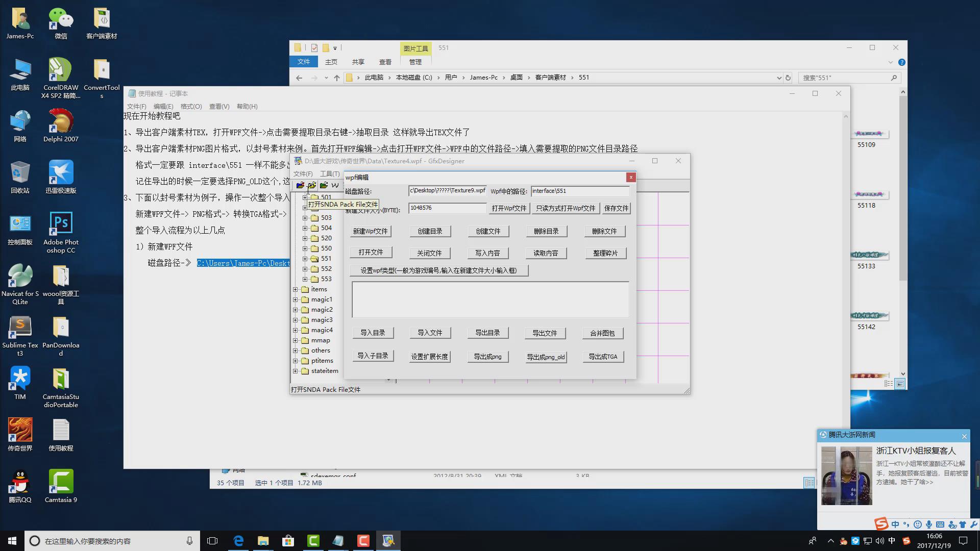Image resolution: width=980 pixels, height=551 pixels.
Task: Expand the 503 folder tree node
Action: coord(305,218)
